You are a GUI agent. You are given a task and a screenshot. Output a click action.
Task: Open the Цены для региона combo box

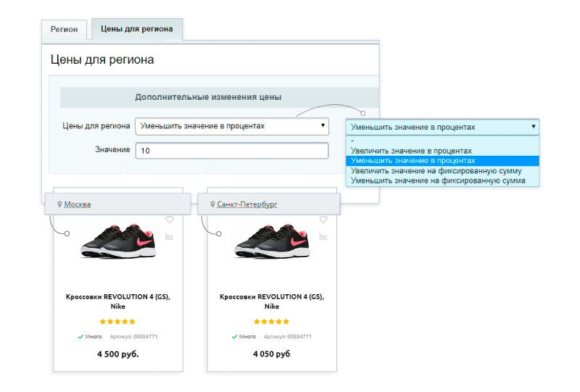point(232,126)
